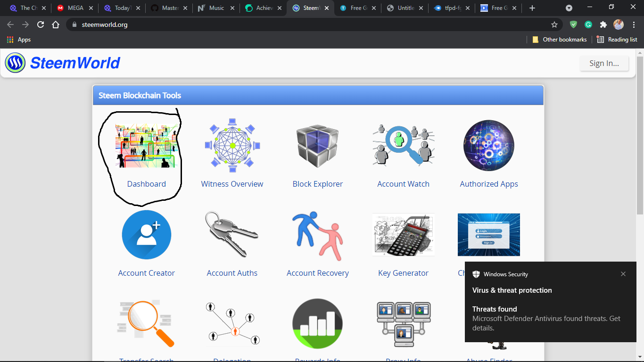
Task: Switch to the GitHub Master tab
Action: pos(169,8)
